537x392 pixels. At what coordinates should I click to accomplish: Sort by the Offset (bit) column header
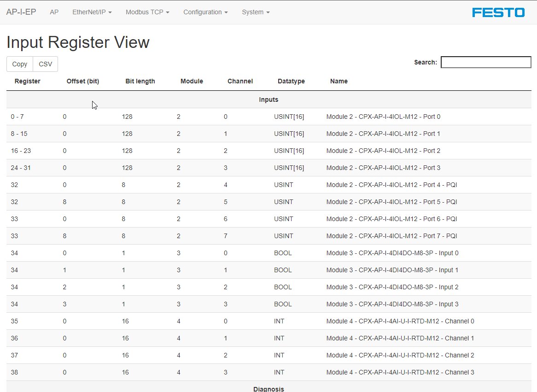pyautogui.click(x=83, y=81)
